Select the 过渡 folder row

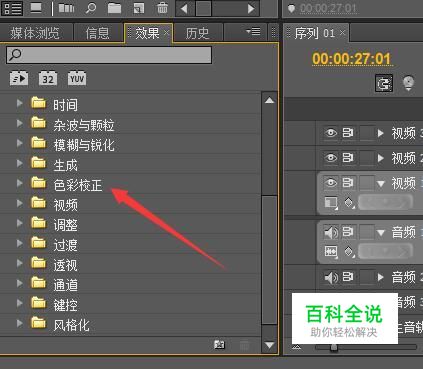pos(130,244)
